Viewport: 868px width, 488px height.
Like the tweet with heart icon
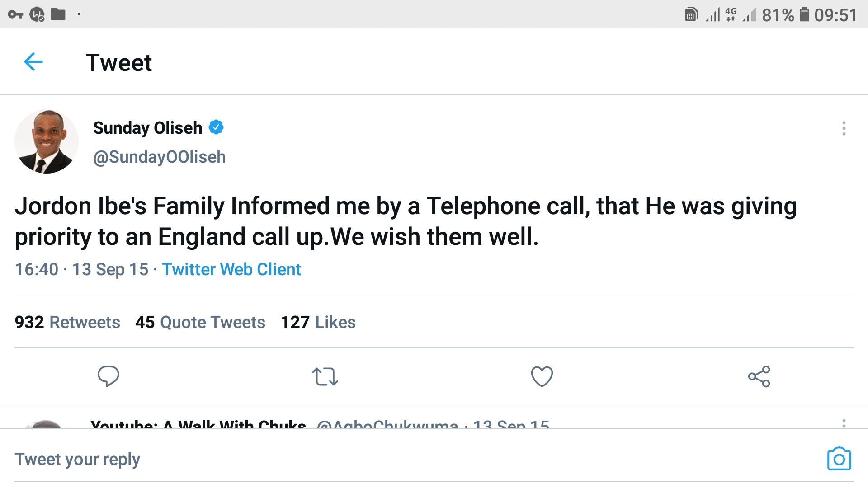click(x=542, y=376)
